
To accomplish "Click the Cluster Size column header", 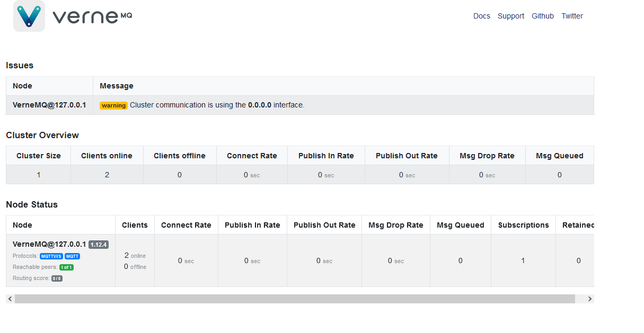I will (x=39, y=156).
